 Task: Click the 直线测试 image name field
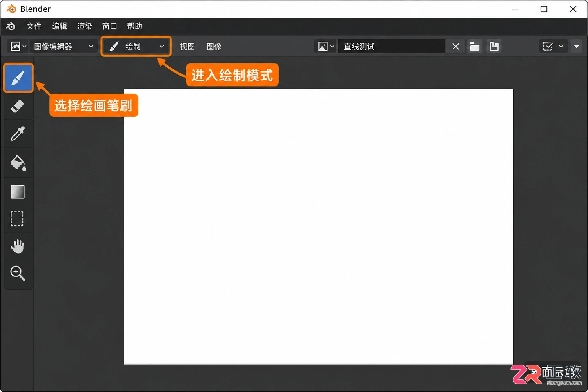[x=391, y=47]
